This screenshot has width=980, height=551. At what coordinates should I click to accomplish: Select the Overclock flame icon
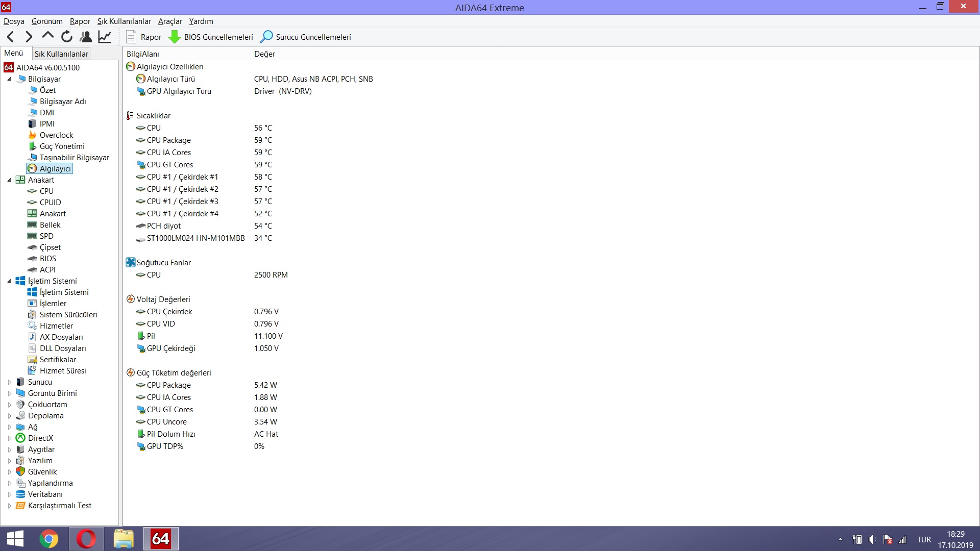(x=32, y=135)
